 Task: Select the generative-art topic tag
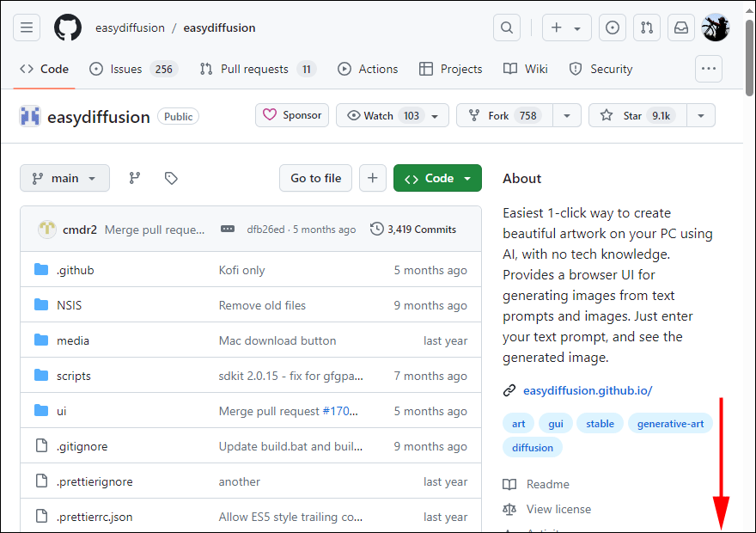pos(670,424)
